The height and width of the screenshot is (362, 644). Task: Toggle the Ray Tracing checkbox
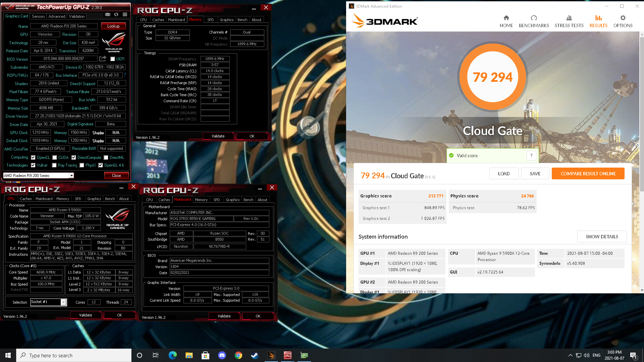point(54,165)
